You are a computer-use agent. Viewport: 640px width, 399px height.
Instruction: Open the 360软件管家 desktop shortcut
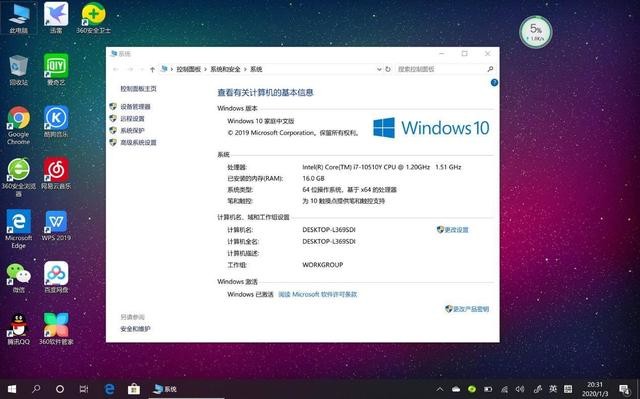pos(56,329)
